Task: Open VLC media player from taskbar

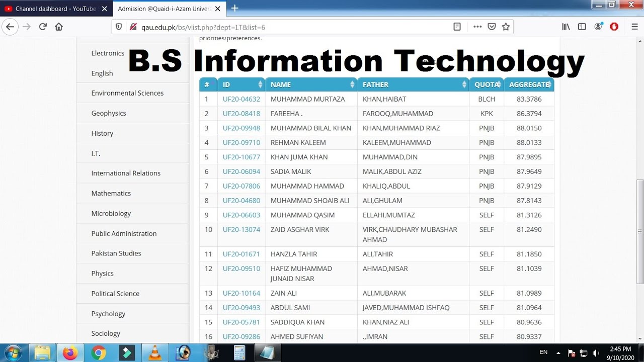Action: coord(155,353)
